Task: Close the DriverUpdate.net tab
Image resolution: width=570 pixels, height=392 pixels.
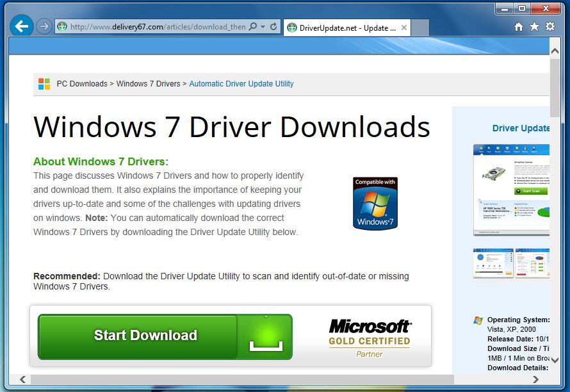Action: 404,28
